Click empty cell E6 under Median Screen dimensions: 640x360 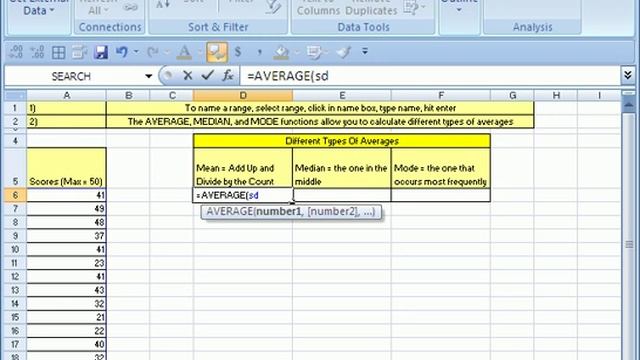[342, 195]
